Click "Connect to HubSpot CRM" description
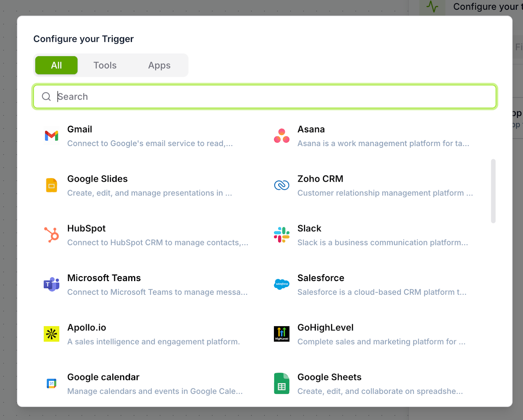The height and width of the screenshot is (420, 523). (158, 243)
